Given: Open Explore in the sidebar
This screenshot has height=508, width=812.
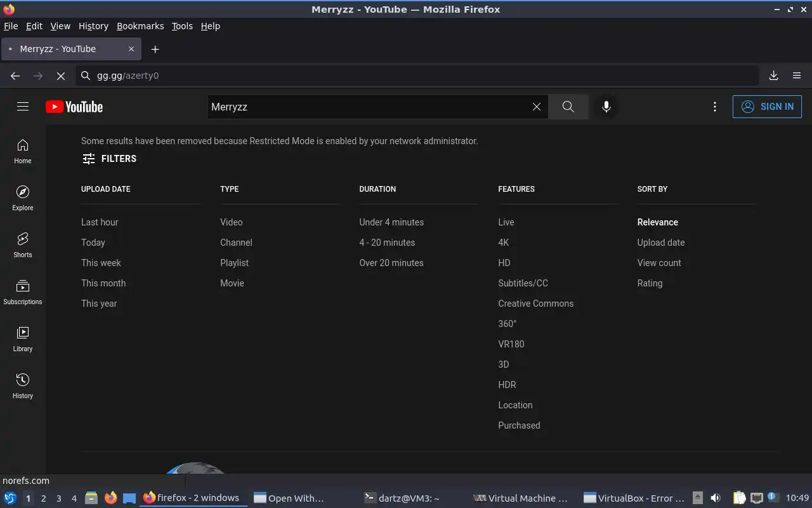Looking at the screenshot, I should coord(23,198).
